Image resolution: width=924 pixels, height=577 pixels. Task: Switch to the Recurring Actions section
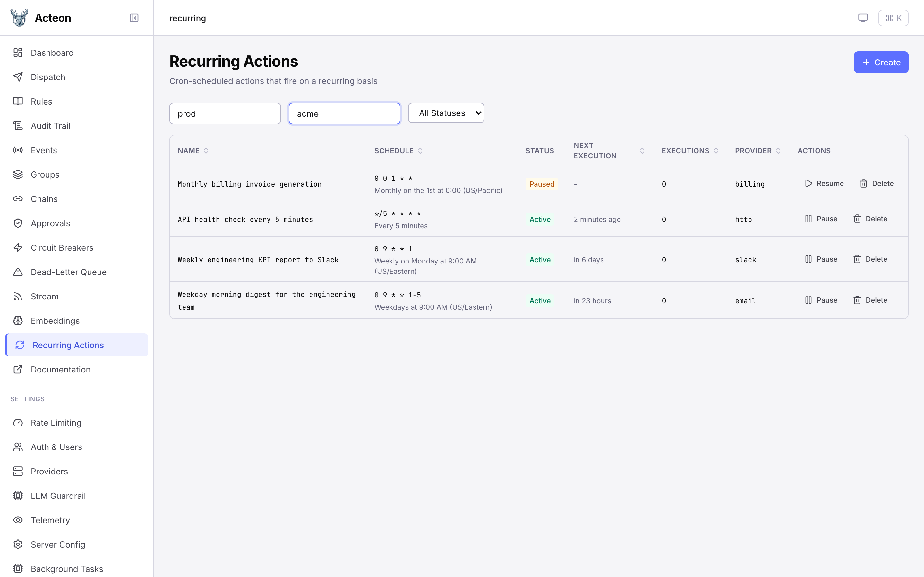68,345
